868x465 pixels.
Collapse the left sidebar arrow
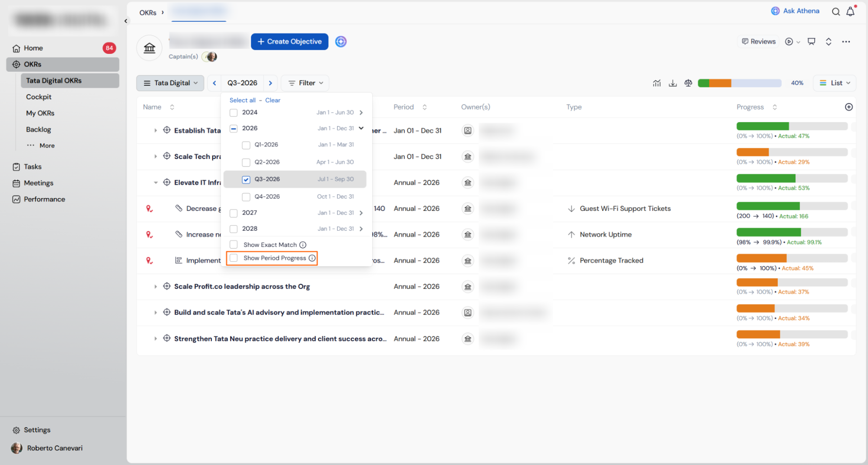pos(126,21)
